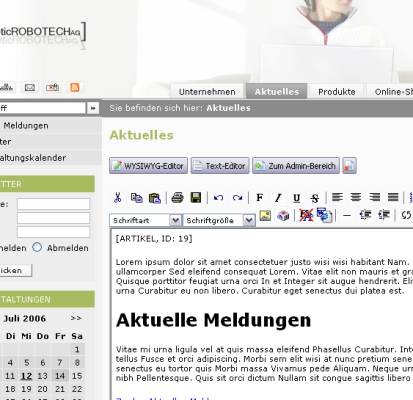Click the scissors Cut icon
Screen dimensions: 413x400
117,198
